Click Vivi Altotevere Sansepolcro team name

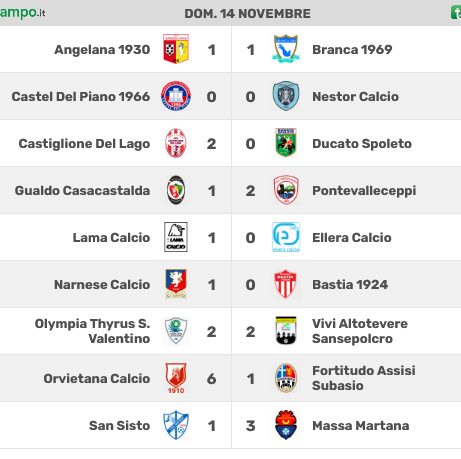click(x=360, y=331)
